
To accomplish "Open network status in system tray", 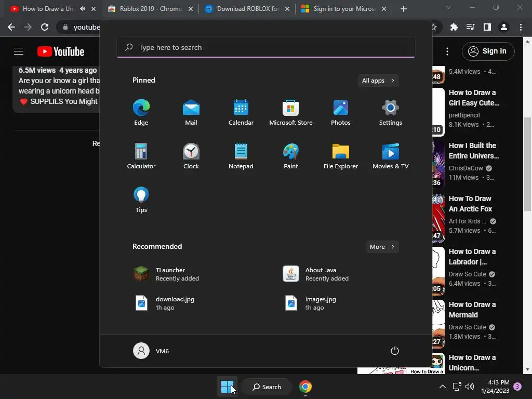I will 457,387.
